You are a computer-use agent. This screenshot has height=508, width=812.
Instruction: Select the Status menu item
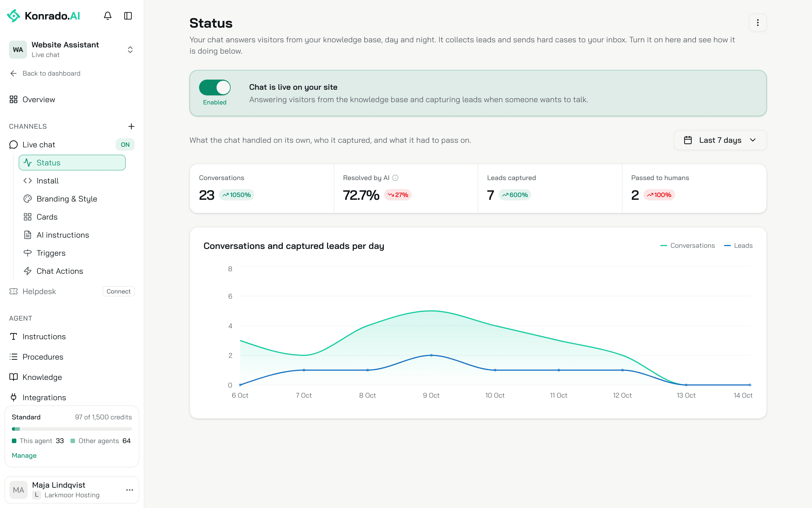coord(72,163)
